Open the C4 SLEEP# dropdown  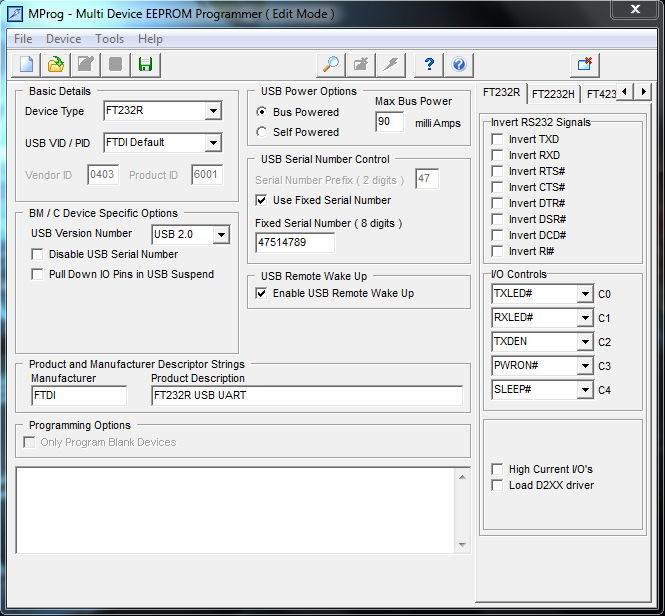[x=585, y=389]
